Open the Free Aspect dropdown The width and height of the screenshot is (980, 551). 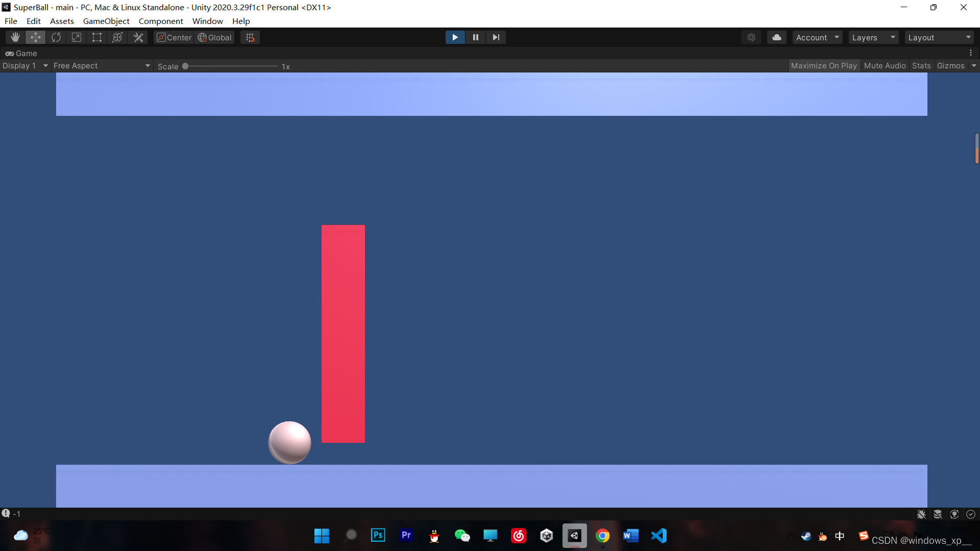pos(102,66)
